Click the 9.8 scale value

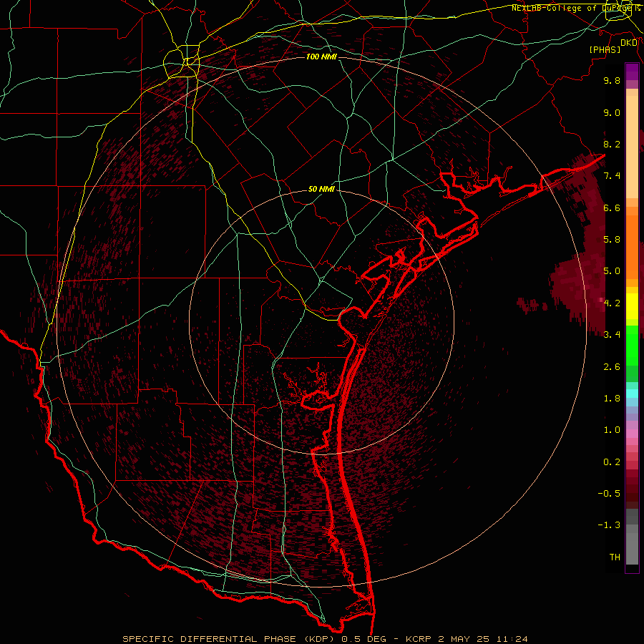[612, 80]
